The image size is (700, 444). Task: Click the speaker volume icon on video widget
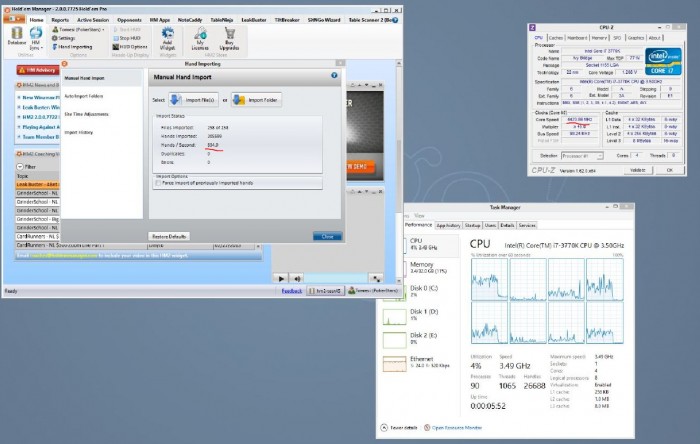297,278
